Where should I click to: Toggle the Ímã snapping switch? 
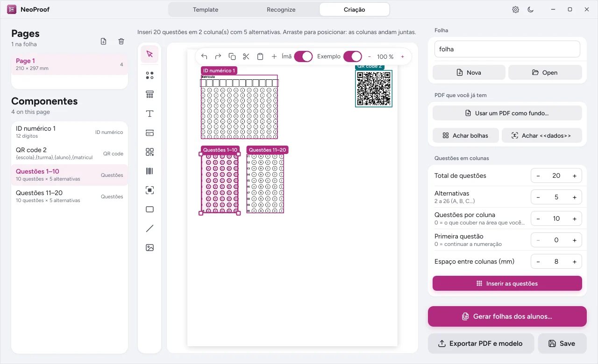304,56
